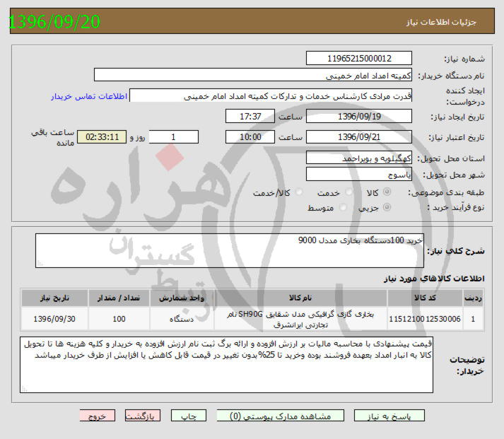Click the بازگشت back button
Image resolution: width=504 pixels, height=439 pixels.
pyautogui.click(x=143, y=416)
